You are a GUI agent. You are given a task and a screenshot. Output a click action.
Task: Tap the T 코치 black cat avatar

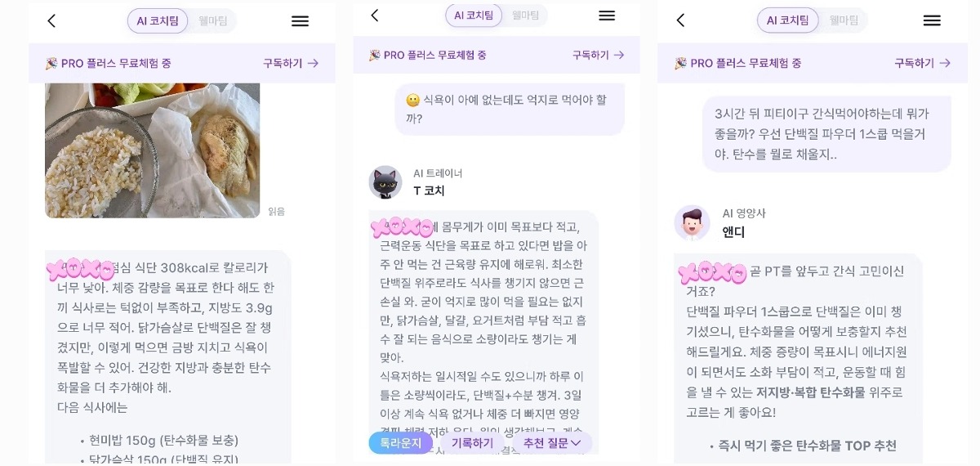(x=385, y=182)
